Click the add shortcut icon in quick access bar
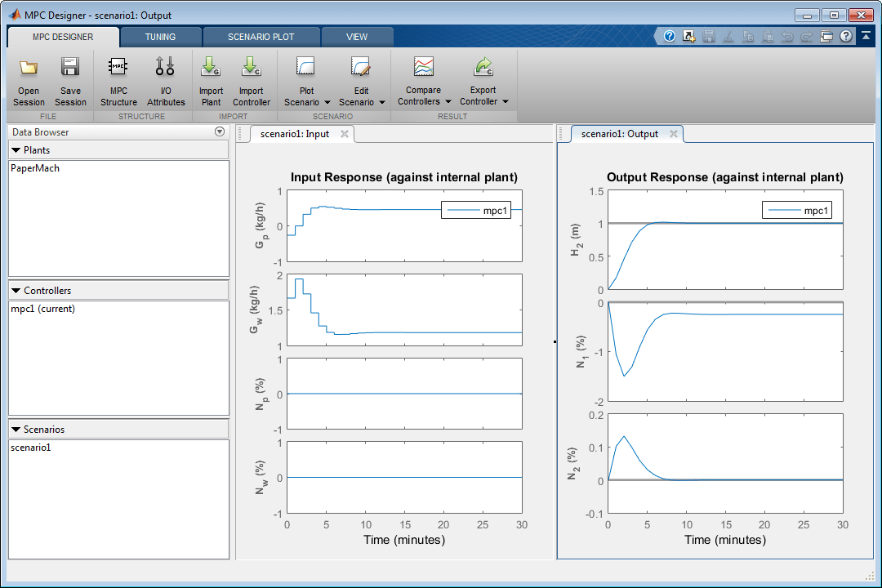Screen dimensions: 882x588 coord(689,37)
